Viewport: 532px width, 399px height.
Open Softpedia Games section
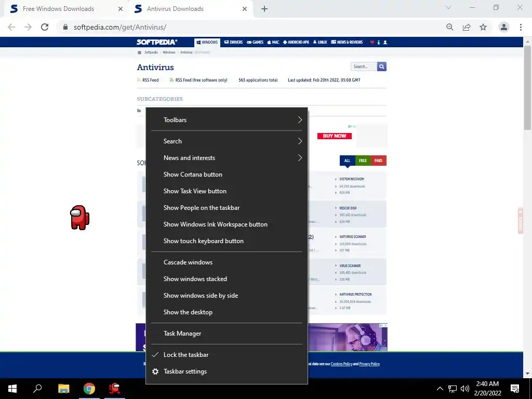tap(255, 43)
